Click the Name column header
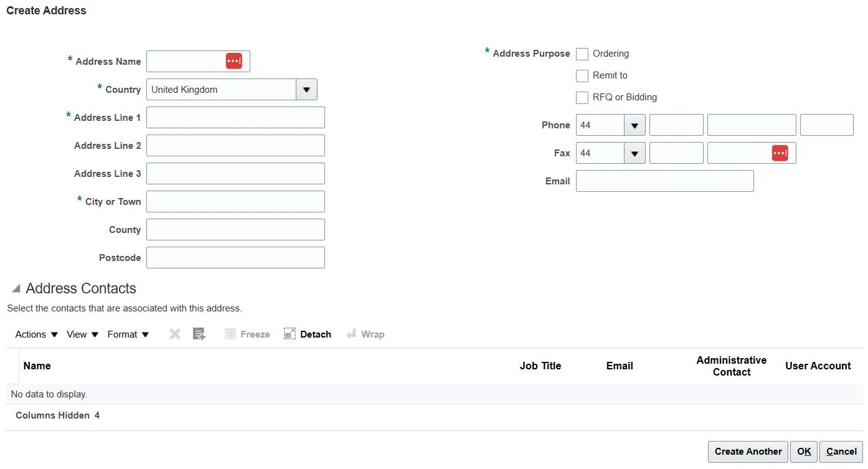 click(x=37, y=366)
